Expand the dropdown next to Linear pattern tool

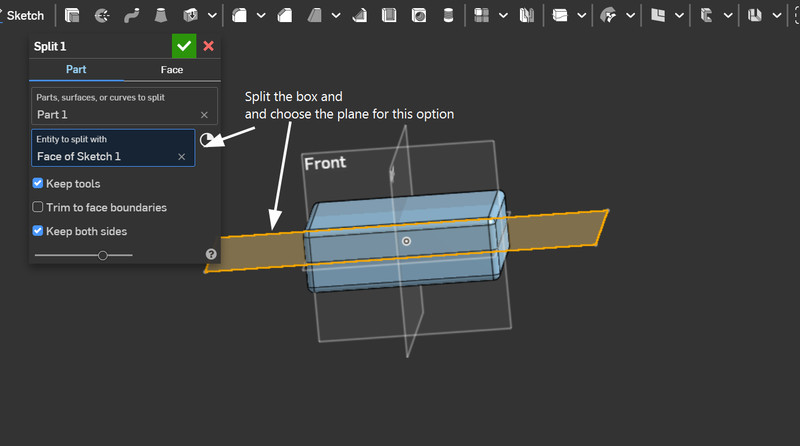504,16
